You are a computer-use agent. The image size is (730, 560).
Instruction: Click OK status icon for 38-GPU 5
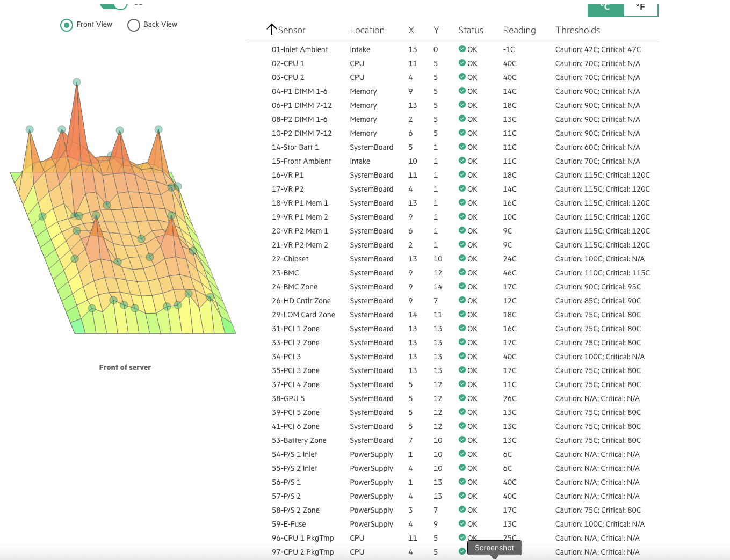462,398
